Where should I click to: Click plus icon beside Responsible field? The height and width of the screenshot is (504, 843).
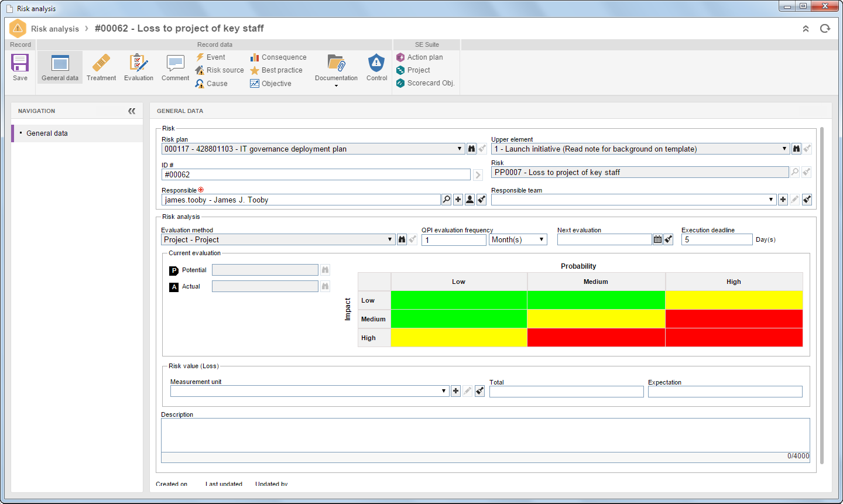[x=458, y=200]
